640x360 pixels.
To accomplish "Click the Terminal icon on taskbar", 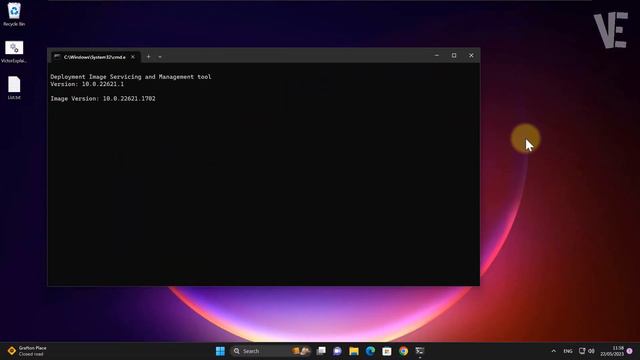I will pos(420,351).
